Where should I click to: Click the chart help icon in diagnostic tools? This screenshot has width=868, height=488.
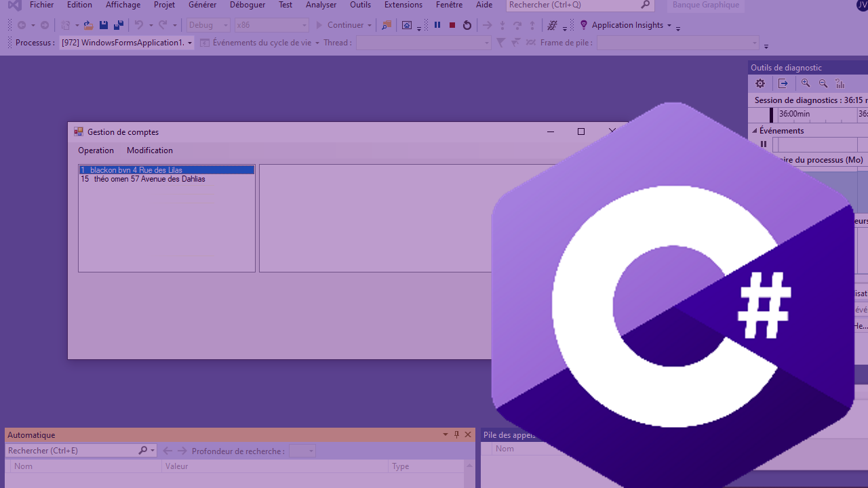[840, 83]
